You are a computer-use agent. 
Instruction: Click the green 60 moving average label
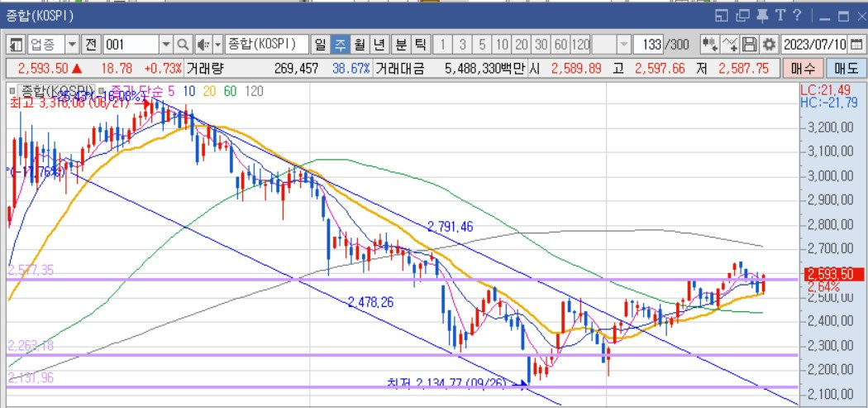click(x=231, y=92)
